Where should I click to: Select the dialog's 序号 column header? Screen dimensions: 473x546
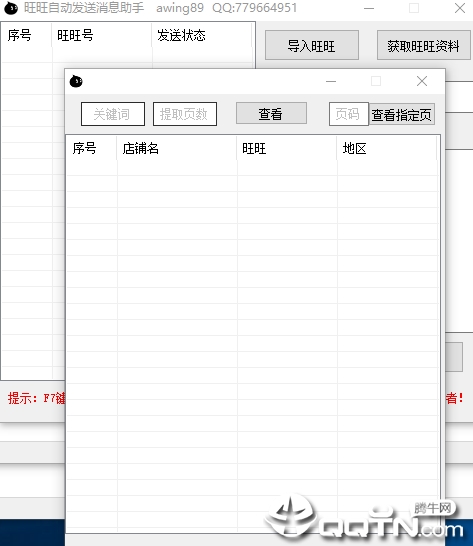92,149
